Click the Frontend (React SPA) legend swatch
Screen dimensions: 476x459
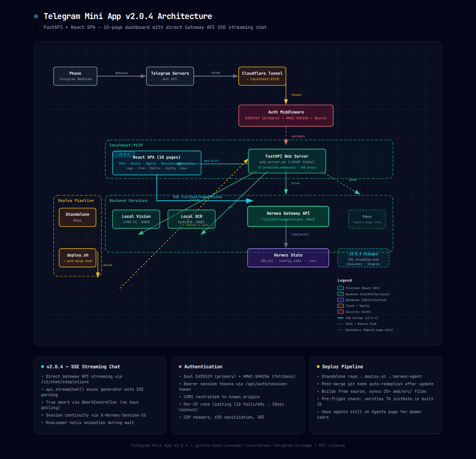340,288
